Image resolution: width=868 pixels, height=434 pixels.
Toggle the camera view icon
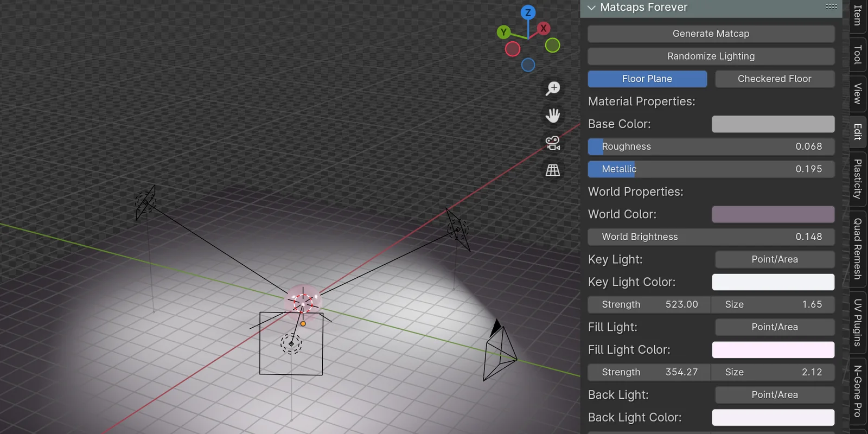(553, 143)
